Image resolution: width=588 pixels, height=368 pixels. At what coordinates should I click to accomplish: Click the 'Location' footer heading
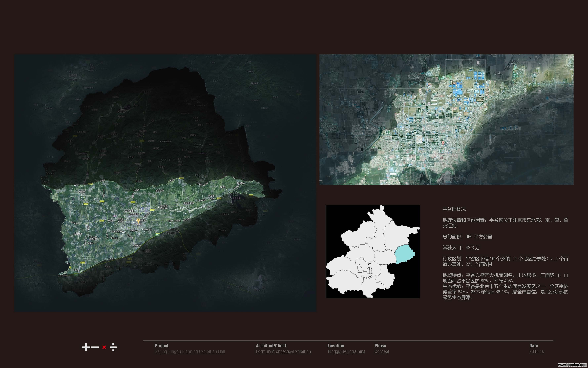coord(336,346)
